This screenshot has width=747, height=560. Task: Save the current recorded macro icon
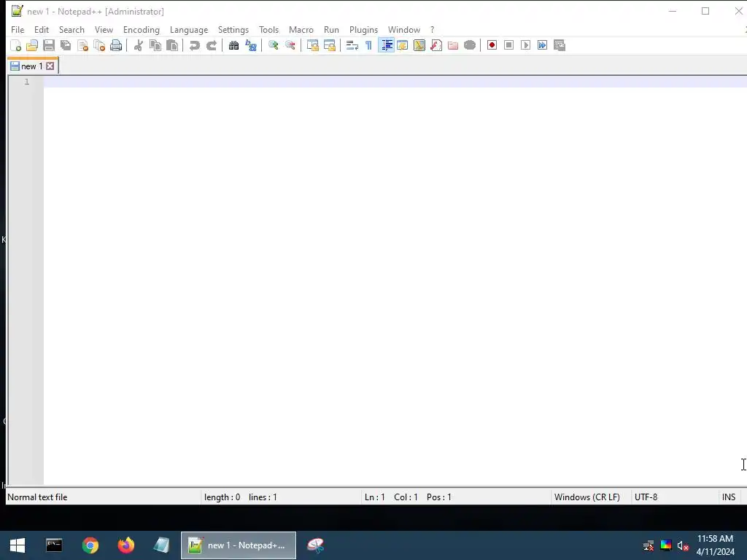[x=560, y=45]
